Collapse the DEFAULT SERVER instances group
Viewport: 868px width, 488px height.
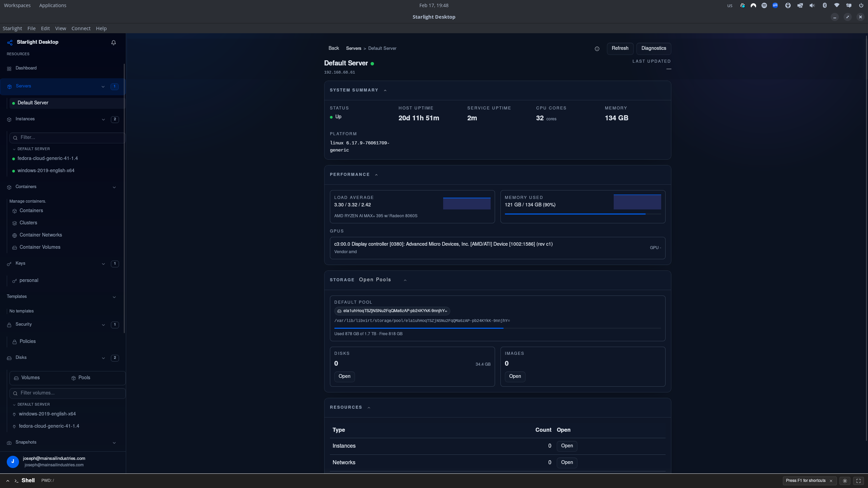pyautogui.click(x=14, y=149)
